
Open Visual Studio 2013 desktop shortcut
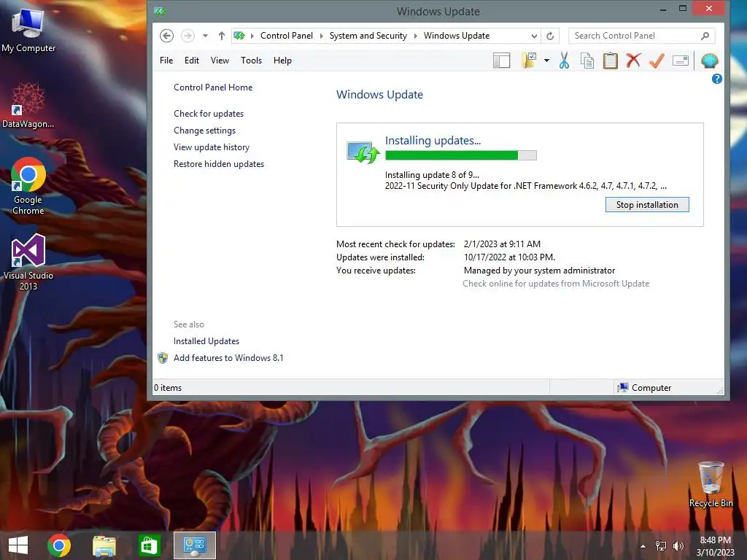[x=28, y=262]
